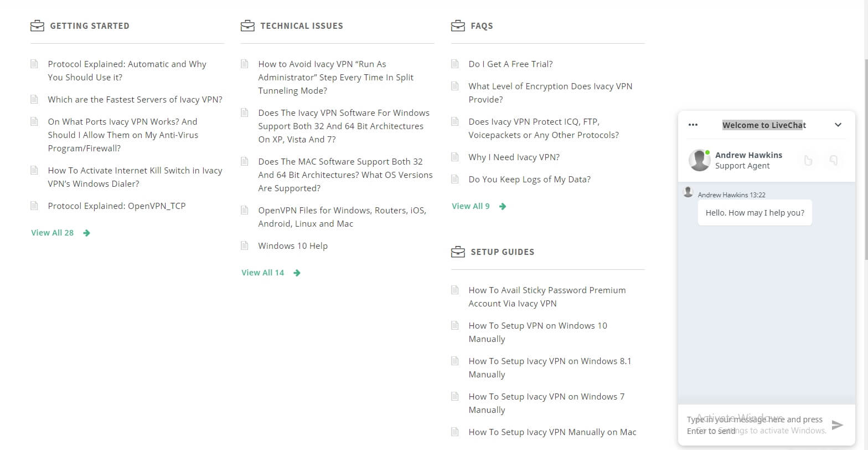Click Andrew Hawkins' avatar in chat header
The image size is (868, 450).
point(699,160)
